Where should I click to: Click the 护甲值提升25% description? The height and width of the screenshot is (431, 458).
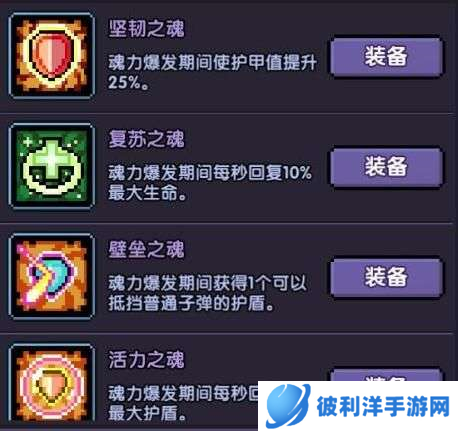pyautogui.click(x=213, y=71)
